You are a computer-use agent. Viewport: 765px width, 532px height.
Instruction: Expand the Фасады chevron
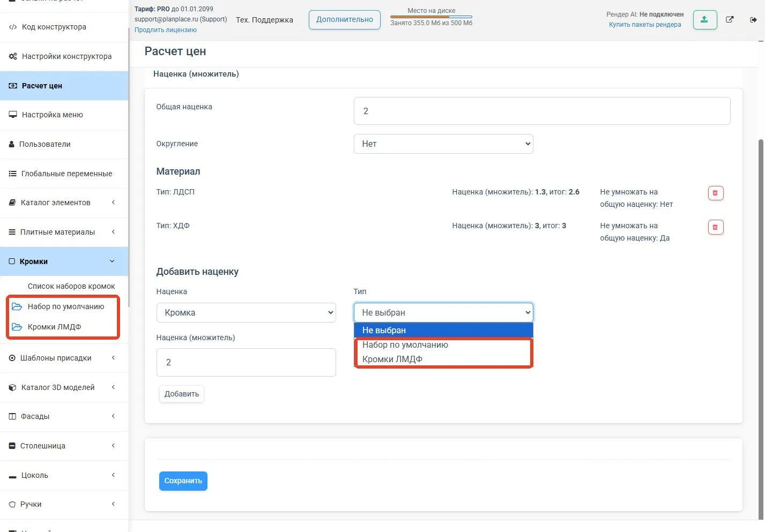(113, 416)
